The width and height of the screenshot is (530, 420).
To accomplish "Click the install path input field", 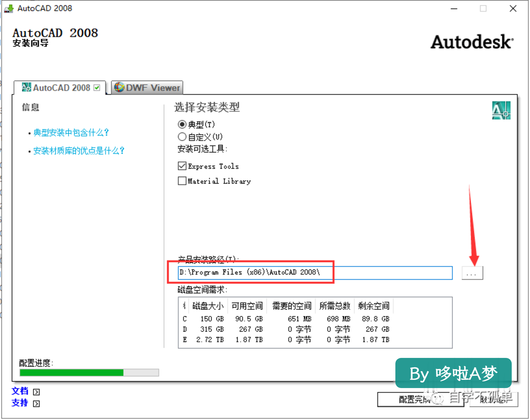I will click(315, 273).
